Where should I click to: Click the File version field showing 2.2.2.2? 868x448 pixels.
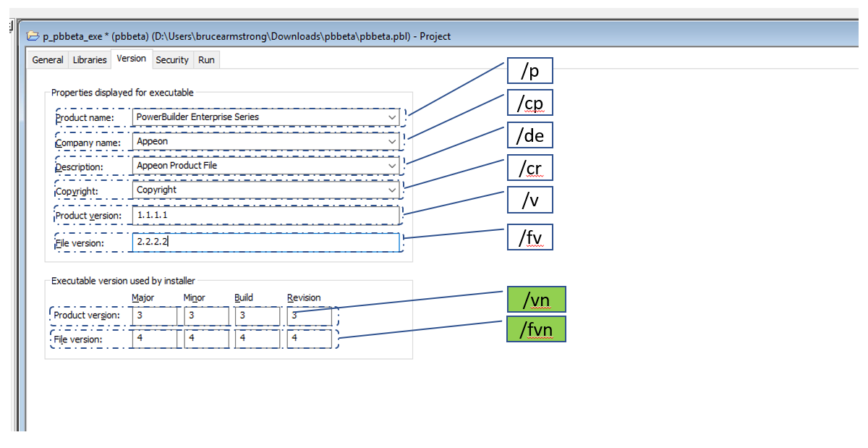click(x=265, y=242)
